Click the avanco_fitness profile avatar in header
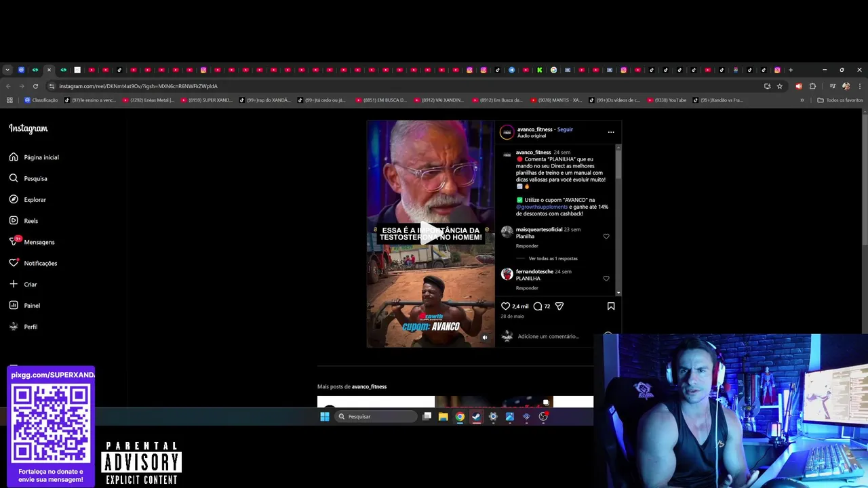Viewport: 868px width, 488px height. pyautogui.click(x=507, y=132)
